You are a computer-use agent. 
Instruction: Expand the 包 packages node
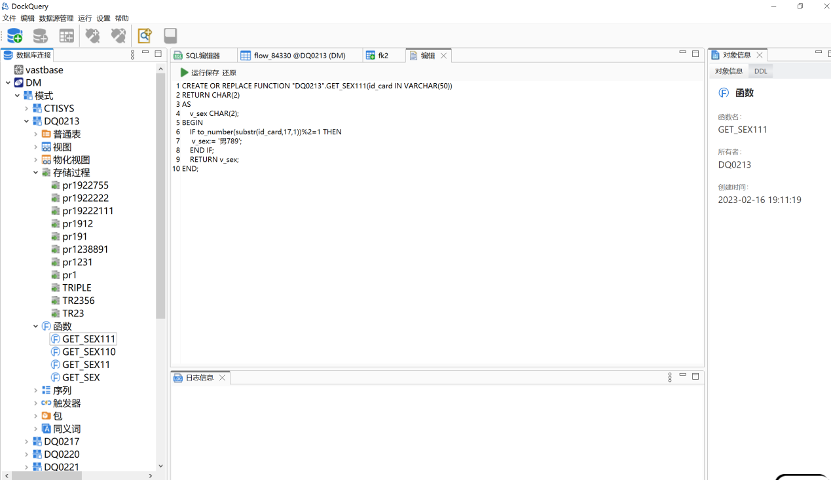pos(36,416)
